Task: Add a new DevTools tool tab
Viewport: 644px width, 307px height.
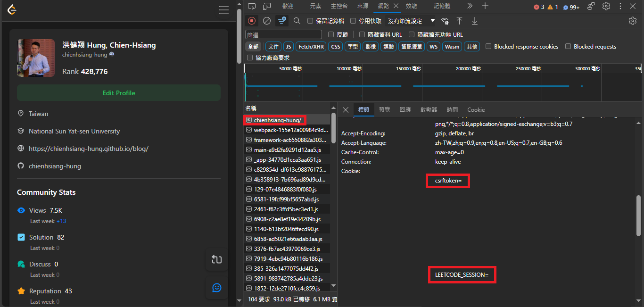Action: [x=485, y=6]
